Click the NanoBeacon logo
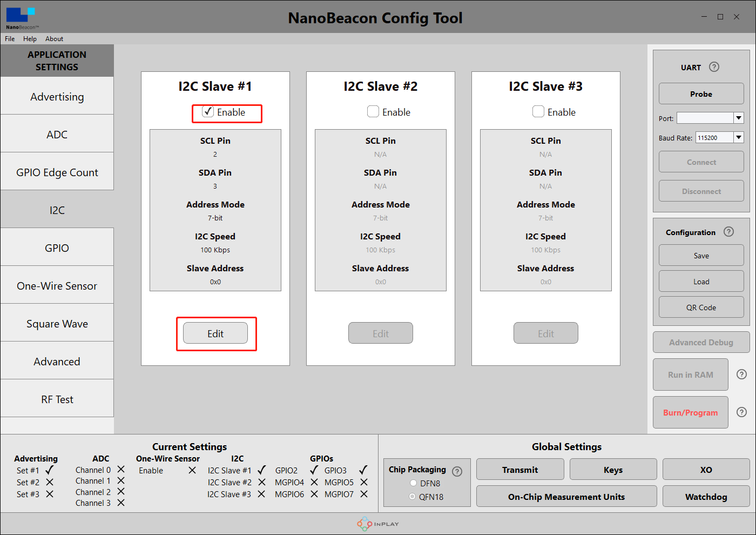 click(22, 18)
